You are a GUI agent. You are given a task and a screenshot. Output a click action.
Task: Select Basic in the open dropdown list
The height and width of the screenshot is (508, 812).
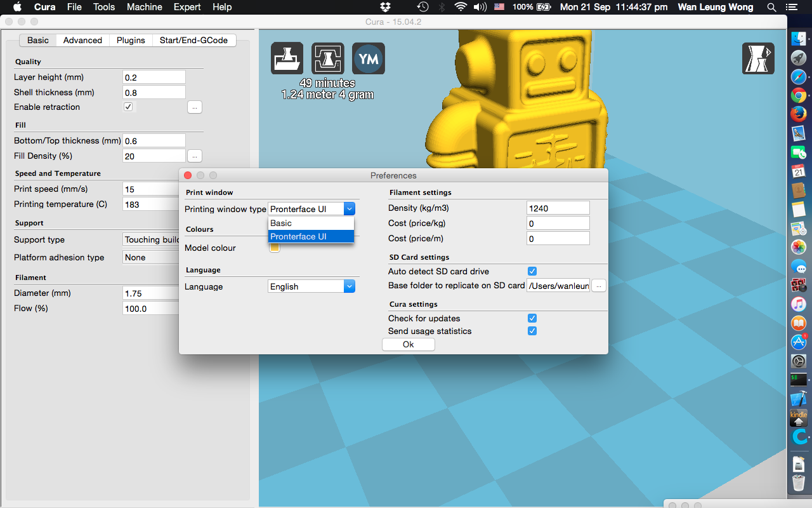click(x=311, y=223)
